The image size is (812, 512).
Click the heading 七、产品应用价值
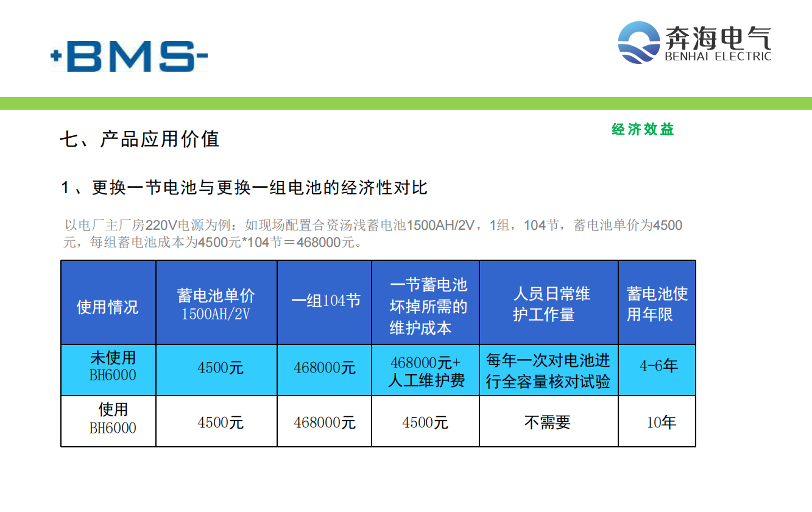[x=139, y=140]
